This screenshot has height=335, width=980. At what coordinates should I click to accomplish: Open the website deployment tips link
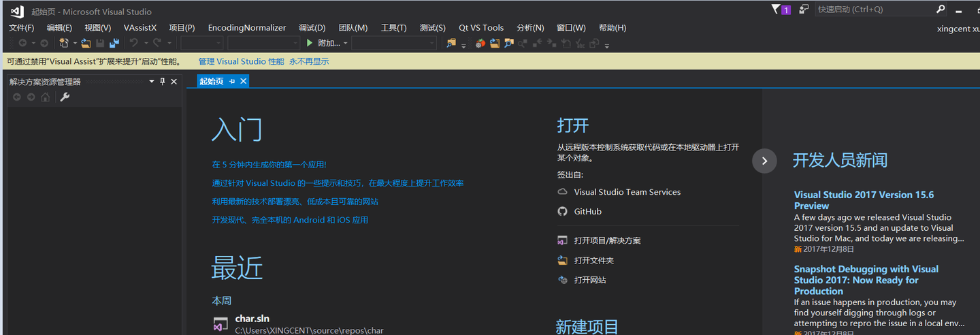(x=295, y=202)
